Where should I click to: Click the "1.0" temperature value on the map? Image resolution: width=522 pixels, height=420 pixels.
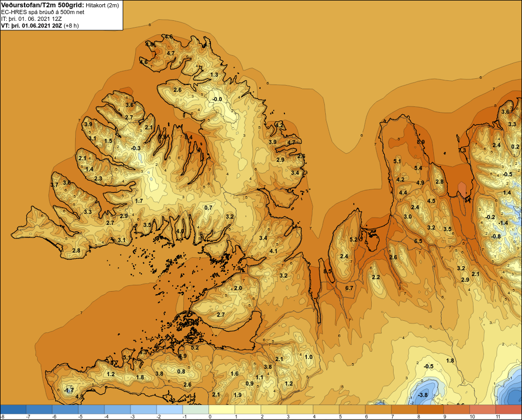(x=309, y=357)
